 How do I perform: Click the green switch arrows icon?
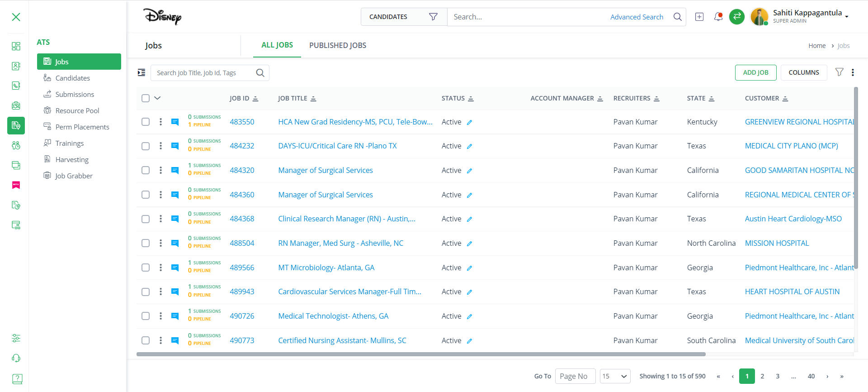pos(737,17)
